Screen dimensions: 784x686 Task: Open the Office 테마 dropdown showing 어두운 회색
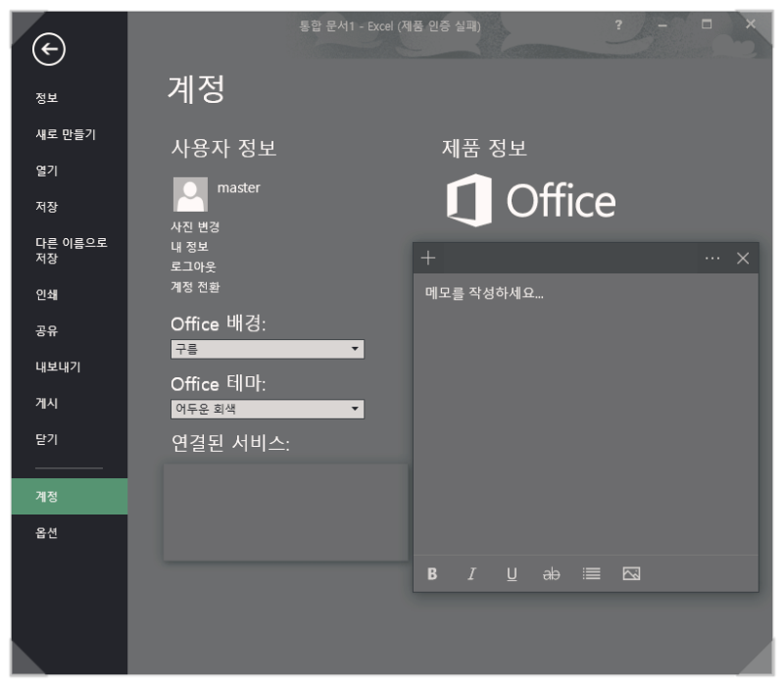tap(268, 409)
